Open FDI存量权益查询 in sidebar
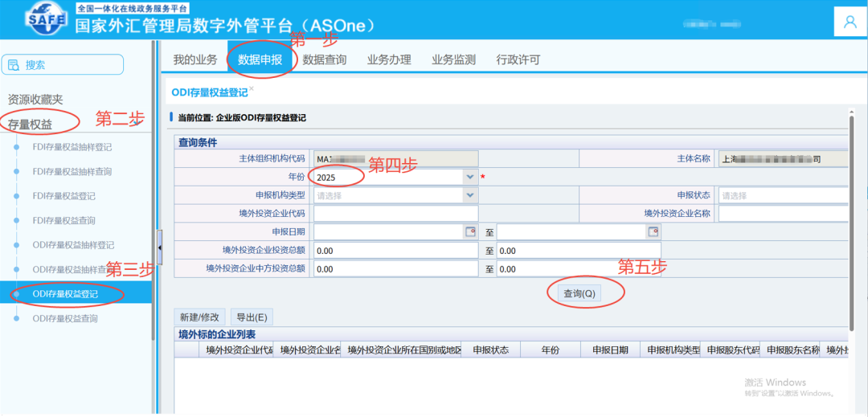Image resolution: width=868 pixels, height=417 pixels. click(63, 221)
